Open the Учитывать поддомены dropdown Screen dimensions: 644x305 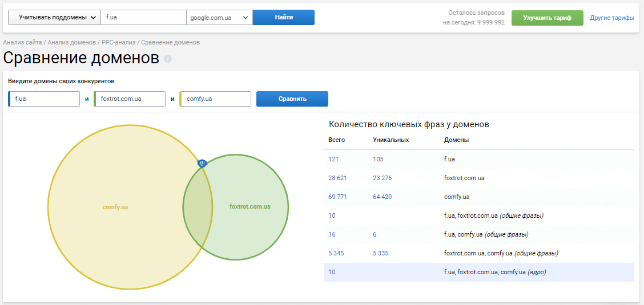click(x=54, y=18)
